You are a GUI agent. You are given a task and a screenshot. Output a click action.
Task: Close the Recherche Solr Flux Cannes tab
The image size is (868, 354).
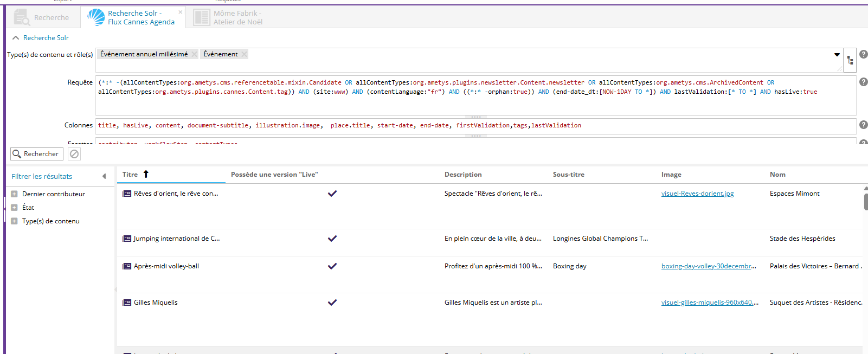coord(181,12)
